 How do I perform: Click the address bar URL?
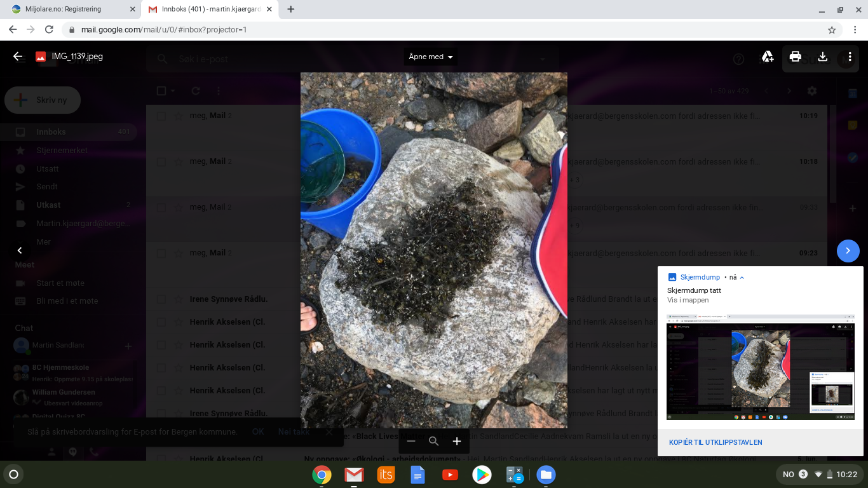tap(164, 30)
